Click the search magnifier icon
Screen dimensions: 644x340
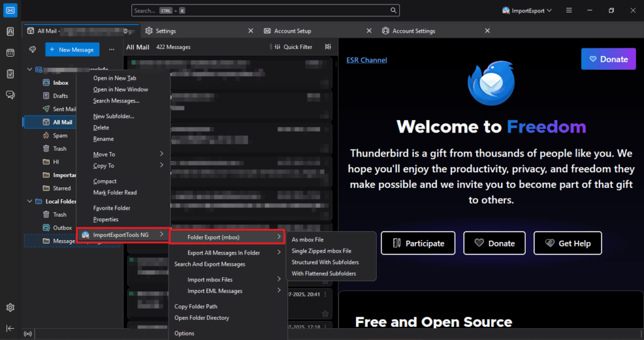coord(394,10)
